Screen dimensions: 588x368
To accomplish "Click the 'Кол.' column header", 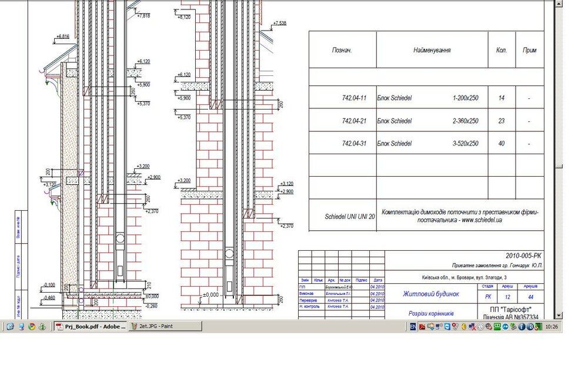I will pyautogui.click(x=502, y=50).
